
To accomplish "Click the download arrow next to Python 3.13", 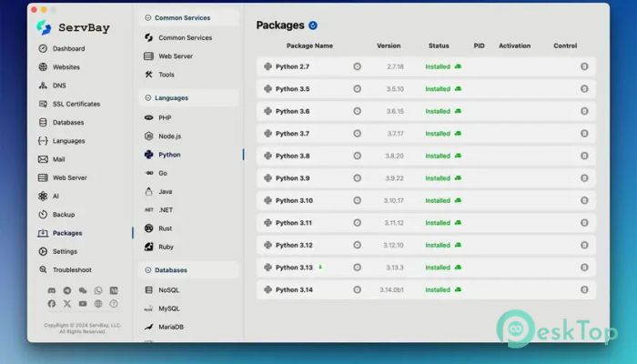I will click(x=320, y=267).
